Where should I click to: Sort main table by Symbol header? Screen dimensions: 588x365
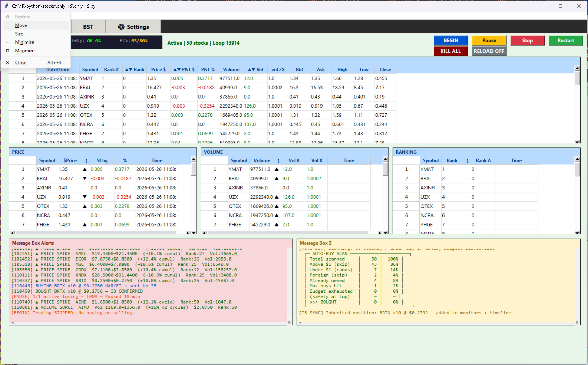coord(90,70)
